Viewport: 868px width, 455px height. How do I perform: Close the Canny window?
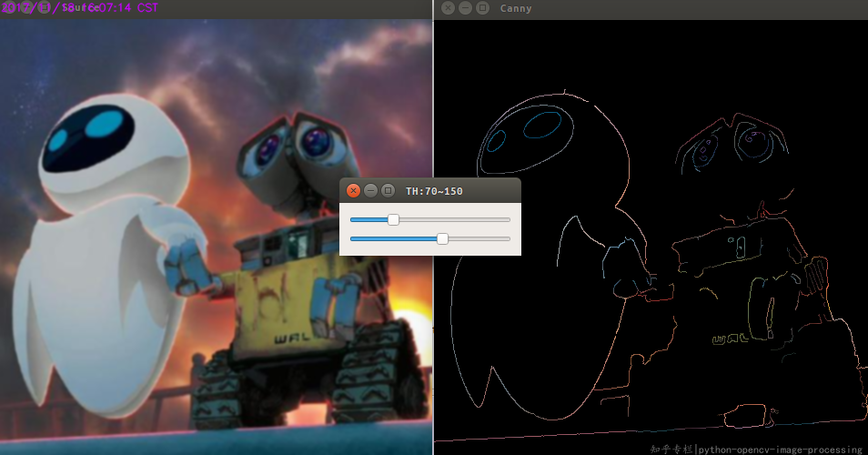coord(449,8)
